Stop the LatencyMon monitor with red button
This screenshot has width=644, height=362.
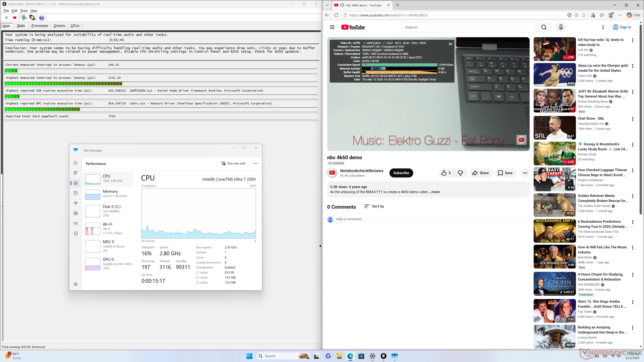point(15,18)
